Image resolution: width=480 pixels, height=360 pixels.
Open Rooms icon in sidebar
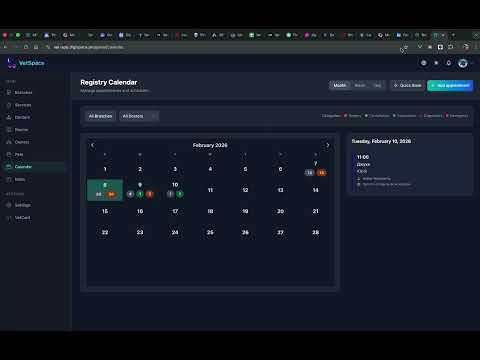(9, 130)
